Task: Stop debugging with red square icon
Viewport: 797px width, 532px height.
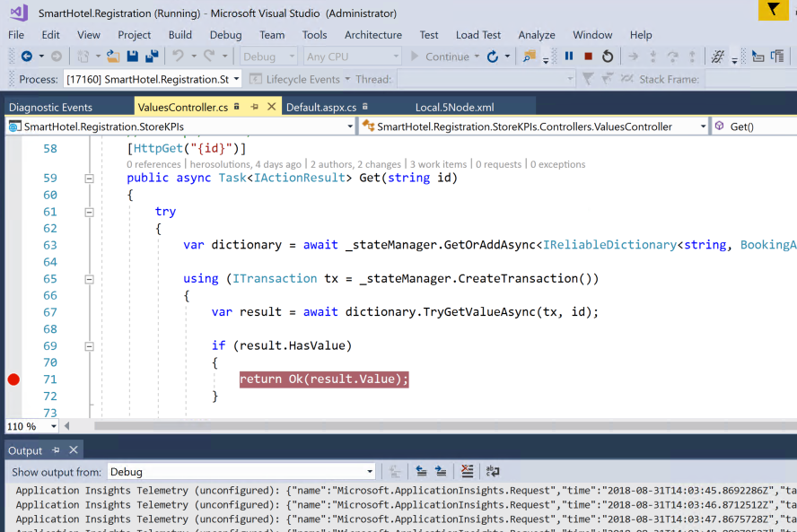Action: tap(588, 57)
